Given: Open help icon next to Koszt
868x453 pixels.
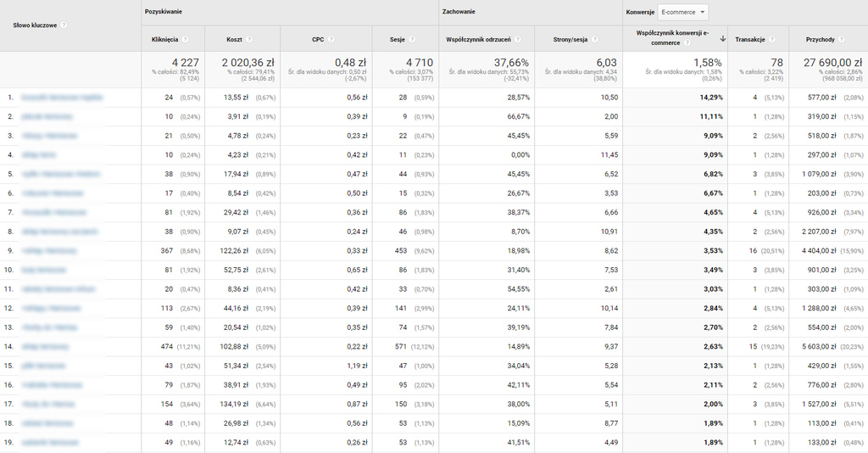Looking at the screenshot, I should tap(249, 39).
